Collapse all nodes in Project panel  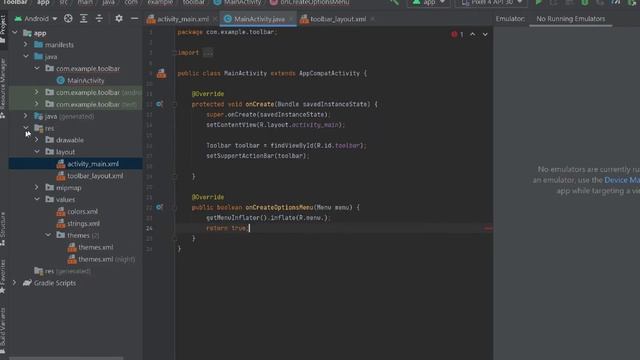pos(99,19)
